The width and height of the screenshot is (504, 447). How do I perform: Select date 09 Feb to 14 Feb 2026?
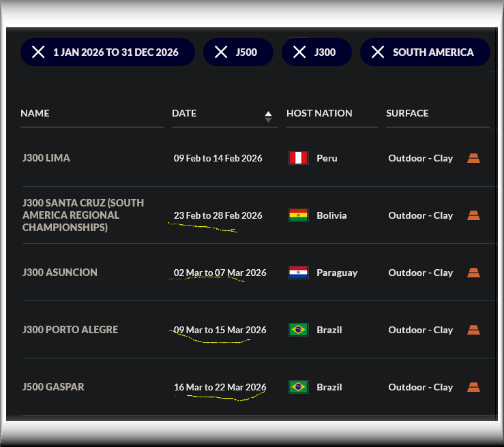tap(218, 158)
